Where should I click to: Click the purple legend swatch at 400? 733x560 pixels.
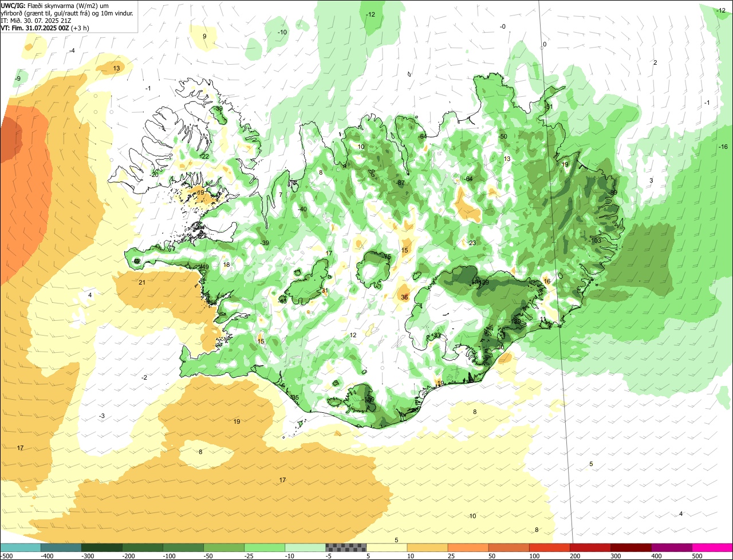click(671, 547)
